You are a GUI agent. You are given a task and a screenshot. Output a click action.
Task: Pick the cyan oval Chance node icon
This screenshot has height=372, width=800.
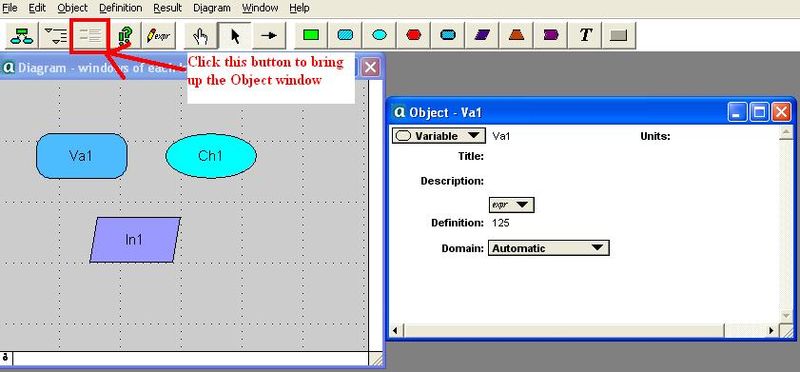tap(380, 35)
